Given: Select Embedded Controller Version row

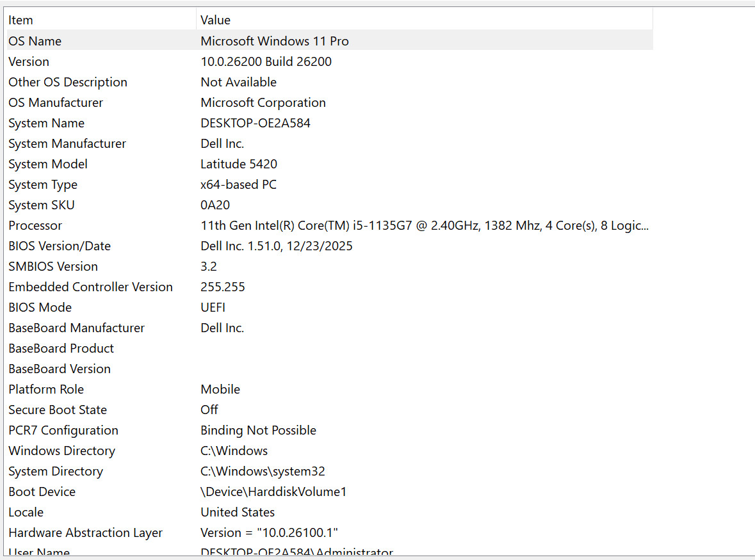Looking at the screenshot, I should click(x=90, y=287).
